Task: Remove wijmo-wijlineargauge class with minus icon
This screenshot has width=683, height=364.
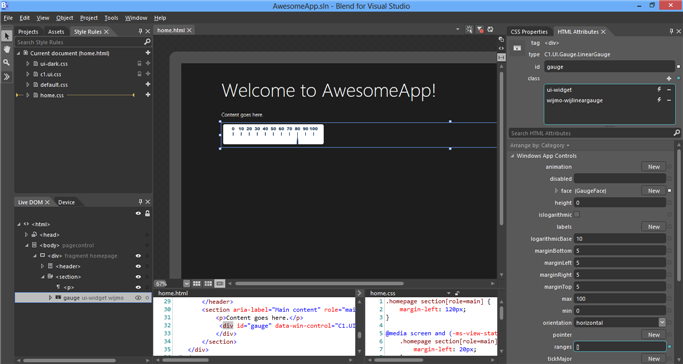Action: pos(669,100)
